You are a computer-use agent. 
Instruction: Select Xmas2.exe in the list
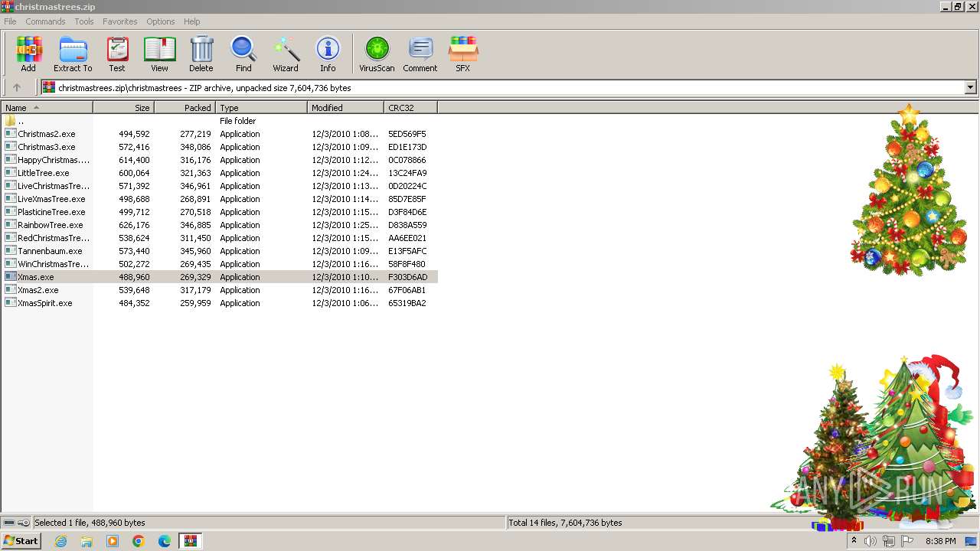tap(219, 290)
